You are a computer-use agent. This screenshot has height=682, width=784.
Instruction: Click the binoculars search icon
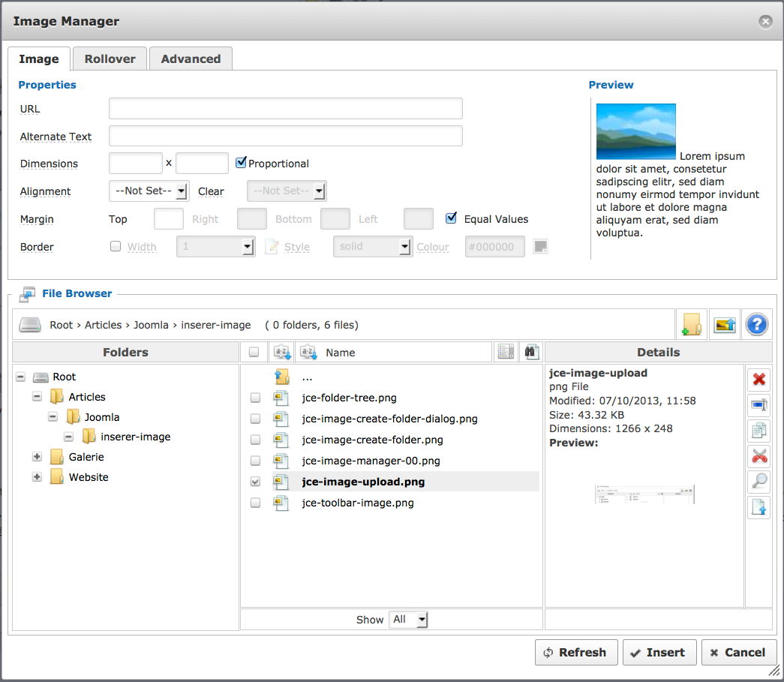tap(531, 352)
